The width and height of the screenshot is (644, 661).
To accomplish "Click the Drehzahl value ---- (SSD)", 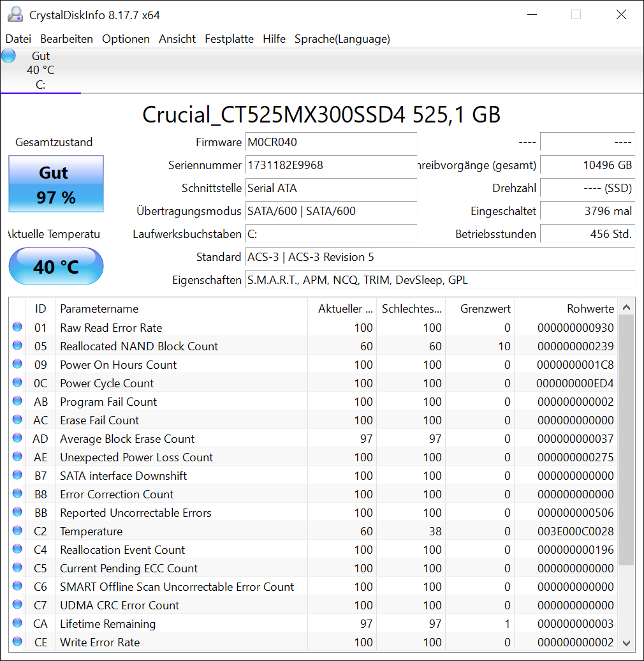I will (x=587, y=188).
